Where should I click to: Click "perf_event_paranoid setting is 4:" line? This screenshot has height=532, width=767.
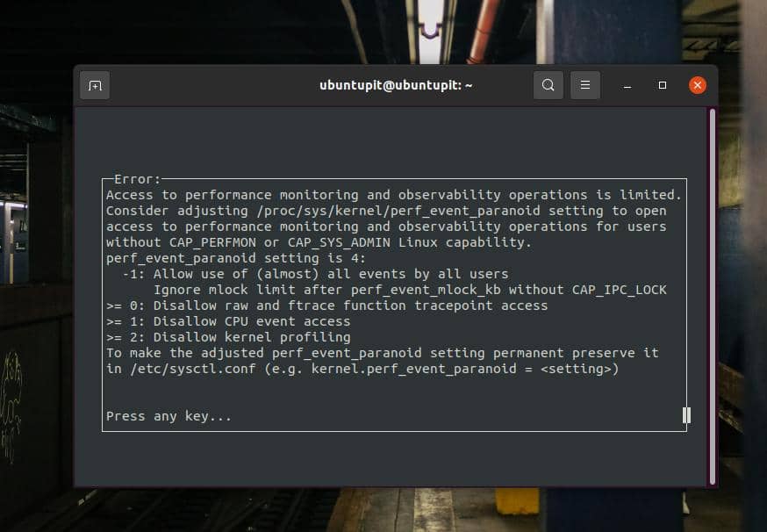point(236,258)
